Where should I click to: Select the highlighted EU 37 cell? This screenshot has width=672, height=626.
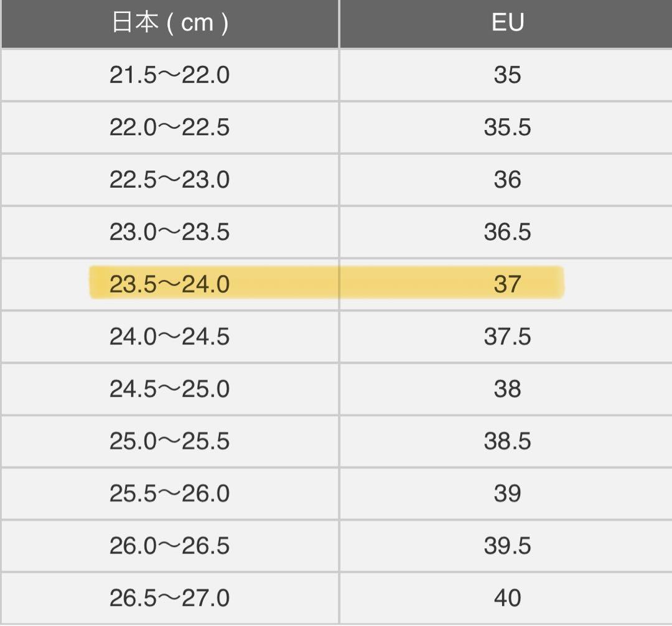click(507, 284)
